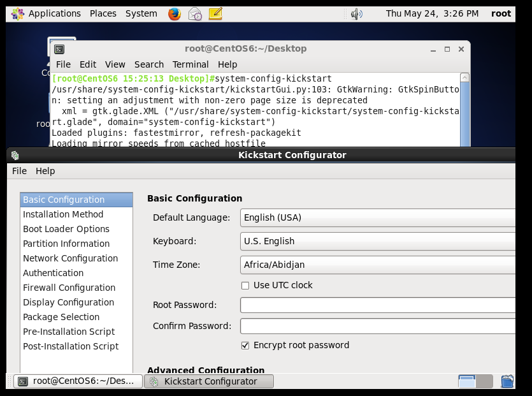The height and width of the screenshot is (396, 532).
Task: Click the terminal vertical scrollbar thumb
Action: coord(464,114)
